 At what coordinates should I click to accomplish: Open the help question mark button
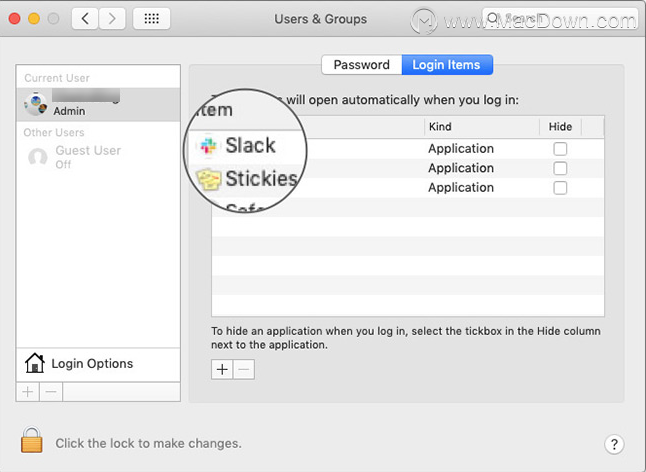pyautogui.click(x=614, y=444)
